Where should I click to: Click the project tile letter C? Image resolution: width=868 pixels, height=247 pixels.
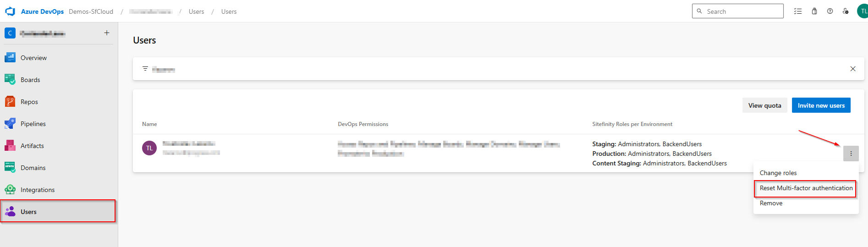[x=10, y=33]
